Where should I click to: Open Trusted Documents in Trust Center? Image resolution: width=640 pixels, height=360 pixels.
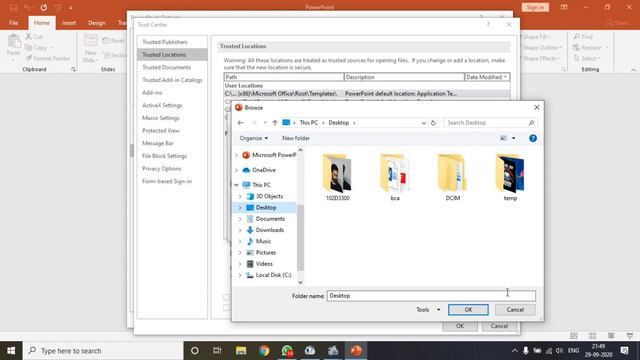[167, 67]
